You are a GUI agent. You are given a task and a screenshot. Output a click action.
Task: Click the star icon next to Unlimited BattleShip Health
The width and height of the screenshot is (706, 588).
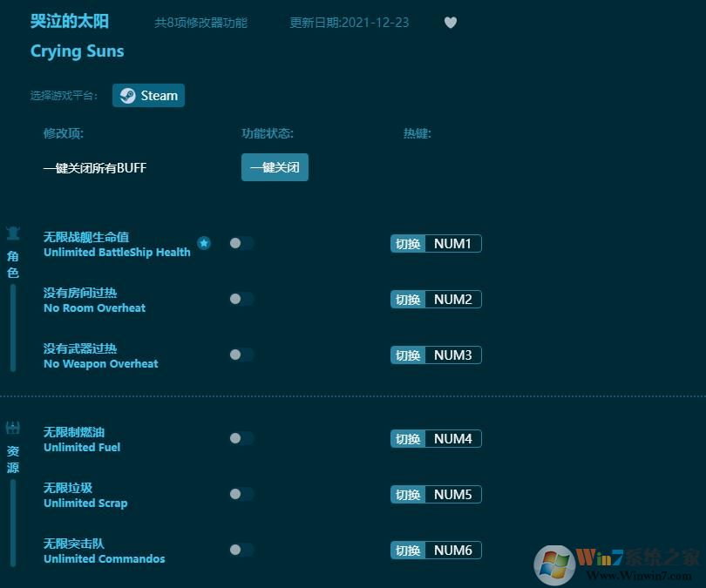click(x=204, y=244)
